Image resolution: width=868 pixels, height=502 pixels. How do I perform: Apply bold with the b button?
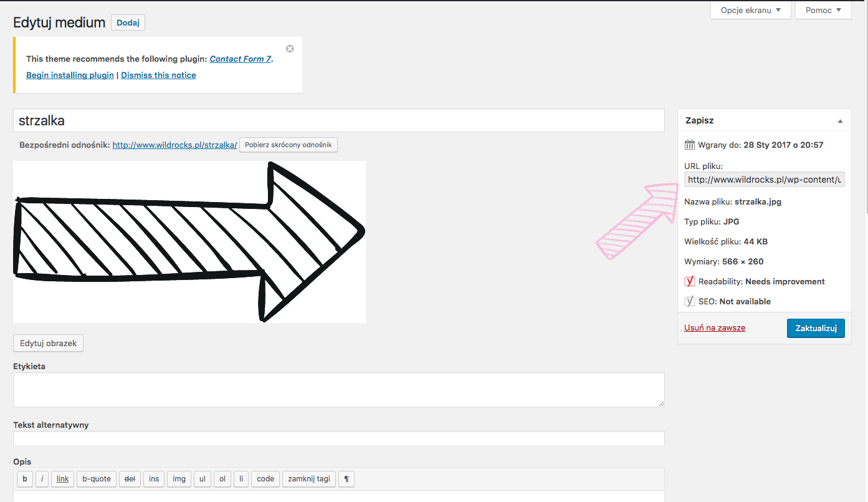point(25,479)
